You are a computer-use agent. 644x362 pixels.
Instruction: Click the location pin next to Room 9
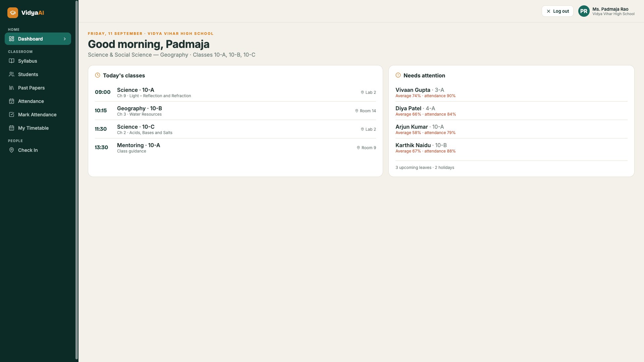point(358,148)
